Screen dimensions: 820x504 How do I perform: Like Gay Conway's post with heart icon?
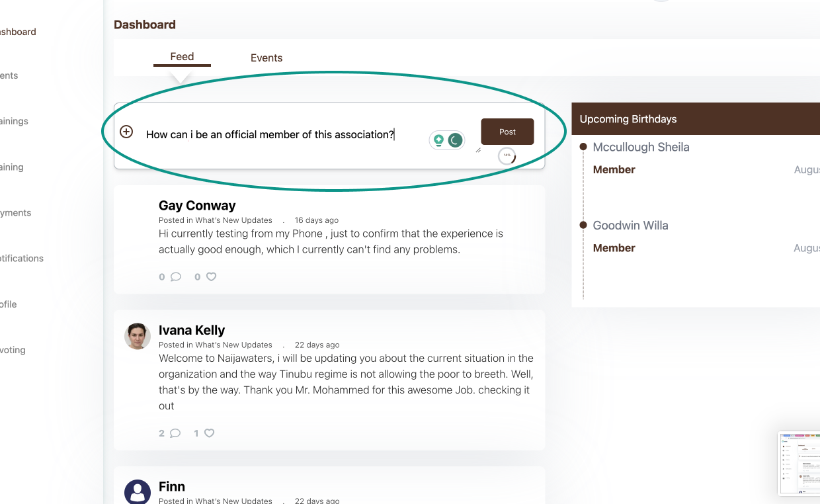pyautogui.click(x=212, y=277)
